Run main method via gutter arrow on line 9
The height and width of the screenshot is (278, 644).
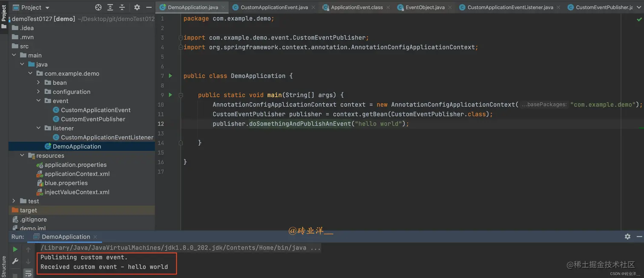170,95
